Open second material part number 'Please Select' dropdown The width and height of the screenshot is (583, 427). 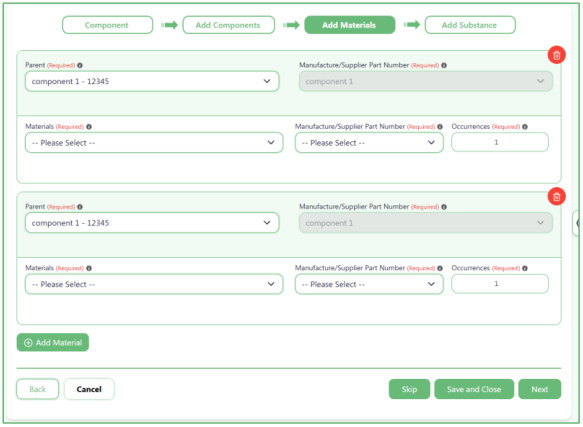(x=369, y=284)
